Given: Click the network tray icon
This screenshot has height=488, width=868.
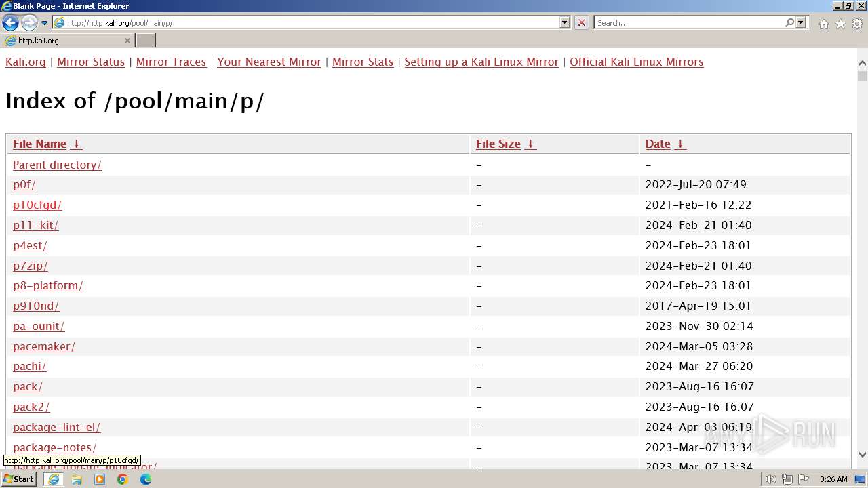Looking at the screenshot, I should pos(787,479).
